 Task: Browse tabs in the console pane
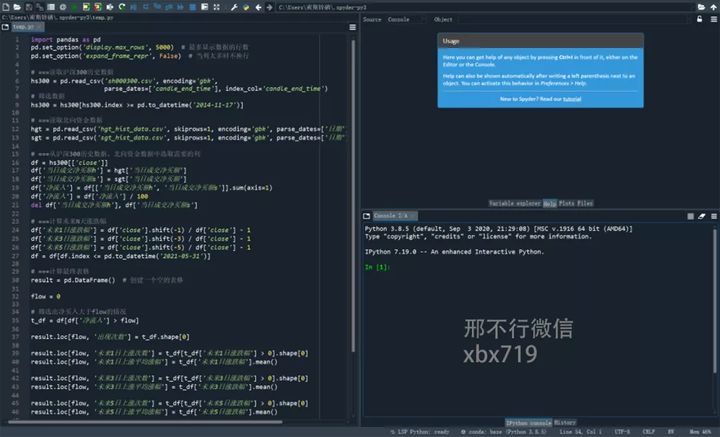tap(366, 216)
